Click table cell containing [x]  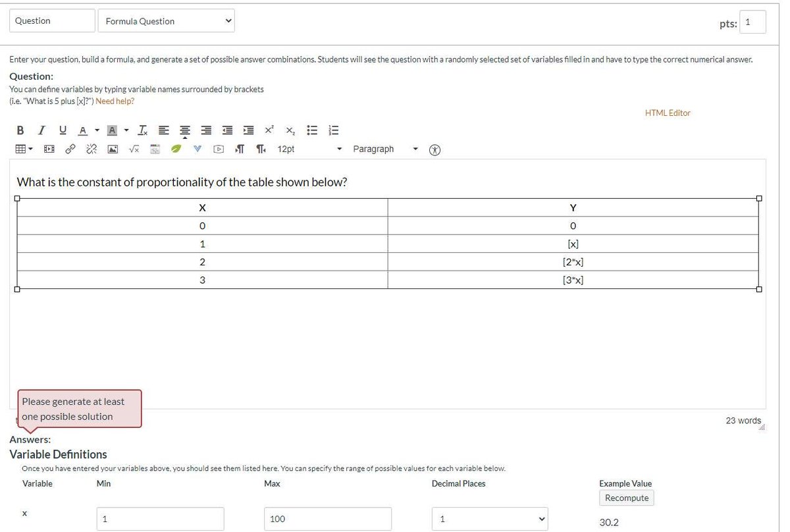click(x=573, y=244)
